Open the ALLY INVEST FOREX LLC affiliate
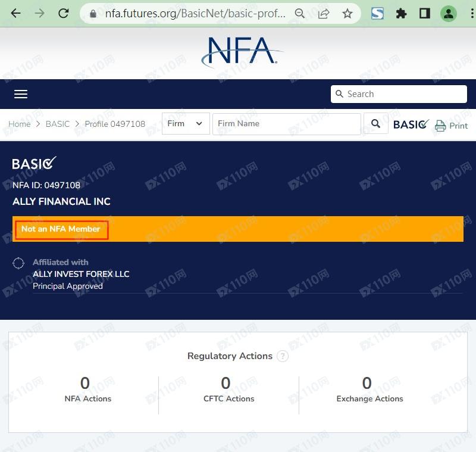The height and width of the screenshot is (452, 476). pos(81,274)
